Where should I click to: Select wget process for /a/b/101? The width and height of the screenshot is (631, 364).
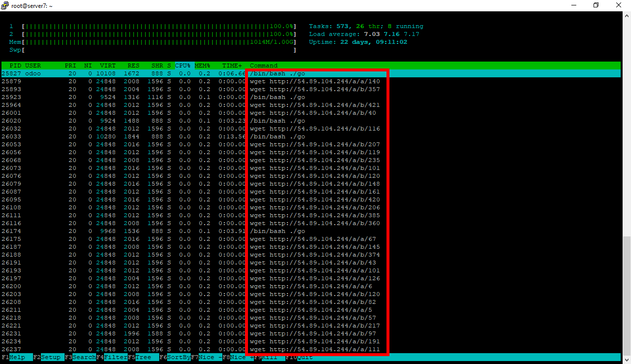point(311,168)
